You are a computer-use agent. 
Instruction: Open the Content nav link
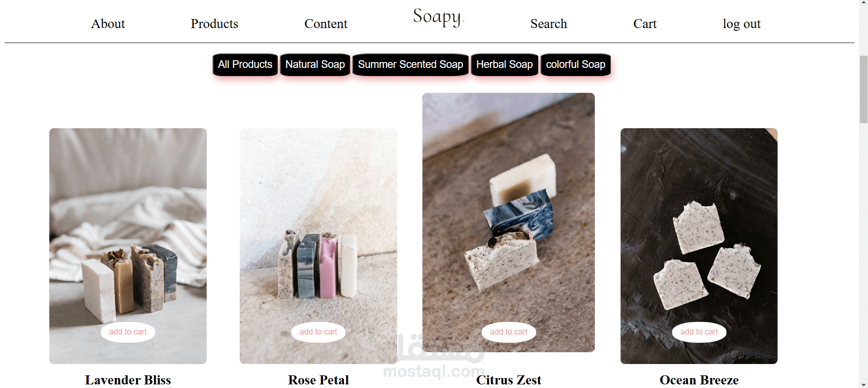click(x=326, y=24)
